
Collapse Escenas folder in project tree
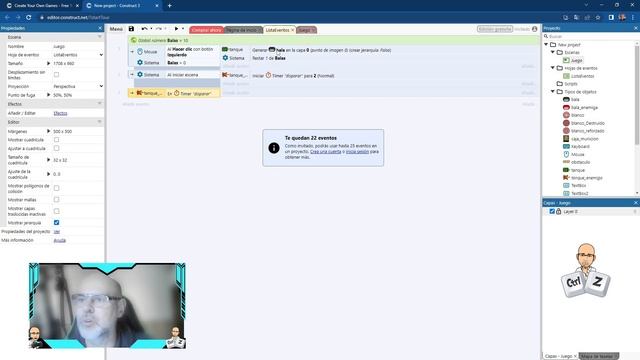[x=553, y=52]
